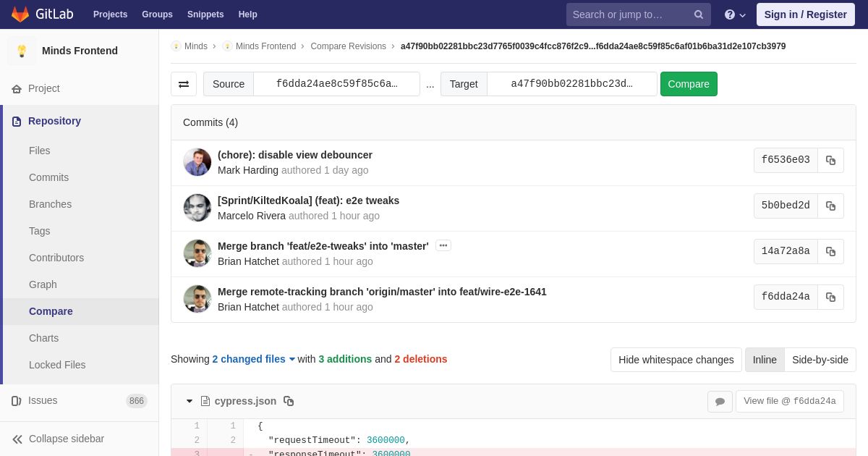Open Contributors in sidebar
868x456 pixels.
tap(56, 258)
